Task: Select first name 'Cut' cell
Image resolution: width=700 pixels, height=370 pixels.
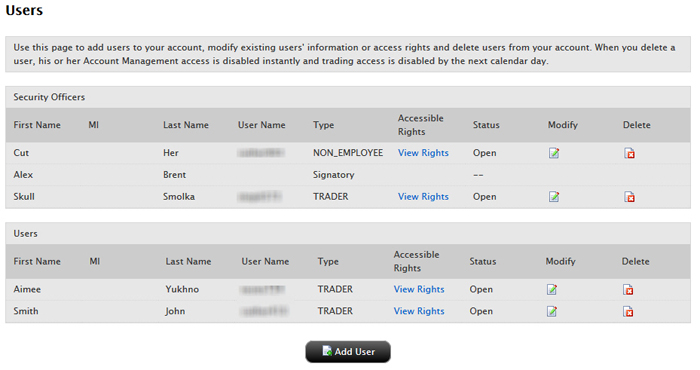Action: point(21,153)
